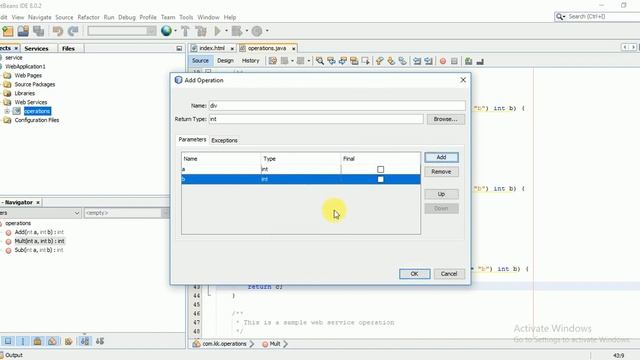The width and height of the screenshot is (640, 360).
Task: Click the Remove parameter button
Action: coord(441,172)
